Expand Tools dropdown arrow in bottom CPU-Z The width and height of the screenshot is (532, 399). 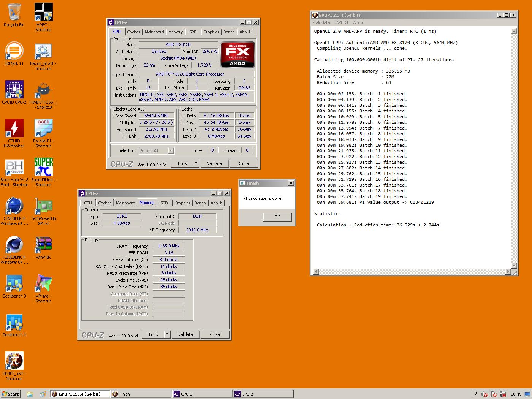coord(167,334)
